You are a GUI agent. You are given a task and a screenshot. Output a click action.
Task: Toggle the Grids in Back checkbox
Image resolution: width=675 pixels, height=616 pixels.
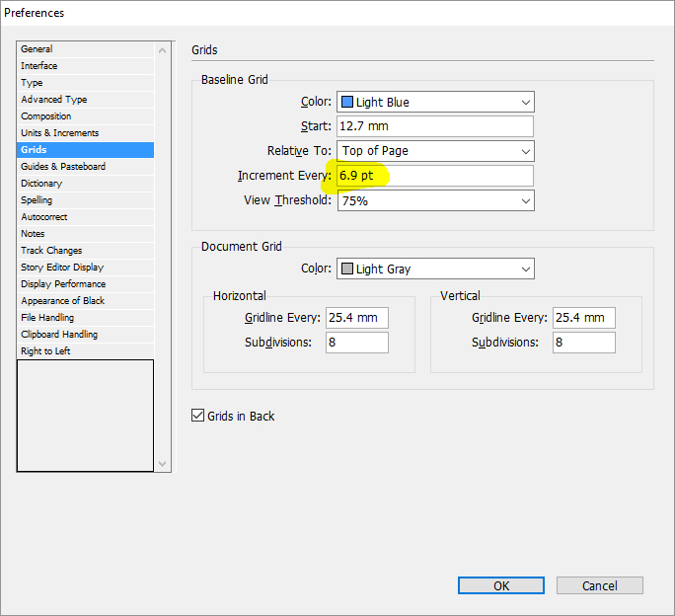click(197, 416)
